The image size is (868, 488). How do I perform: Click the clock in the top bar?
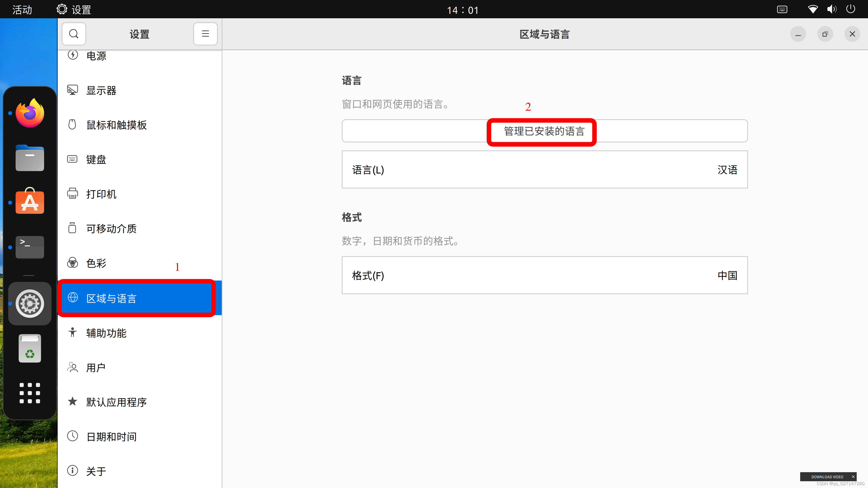coord(462,10)
